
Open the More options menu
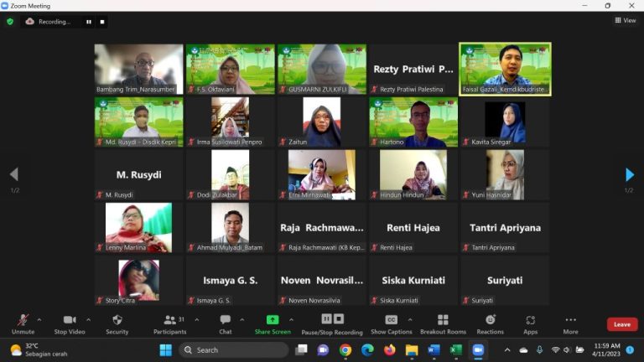(570, 324)
